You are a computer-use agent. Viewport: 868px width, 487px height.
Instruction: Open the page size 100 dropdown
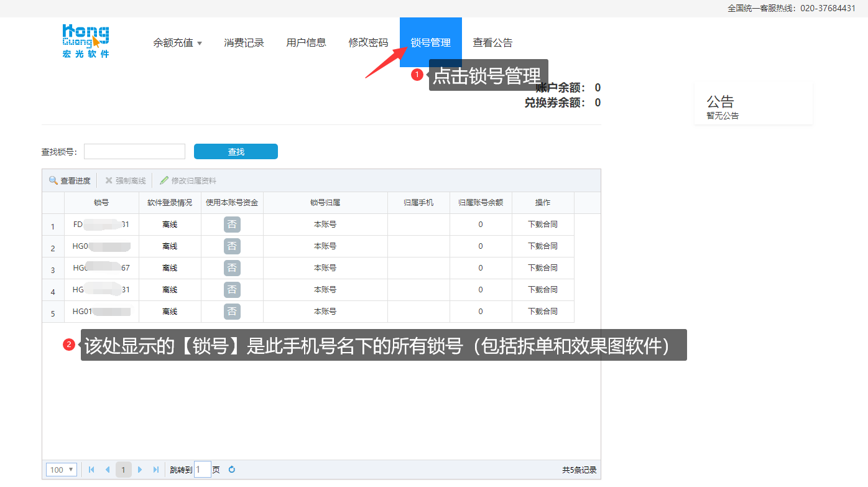tap(62, 470)
